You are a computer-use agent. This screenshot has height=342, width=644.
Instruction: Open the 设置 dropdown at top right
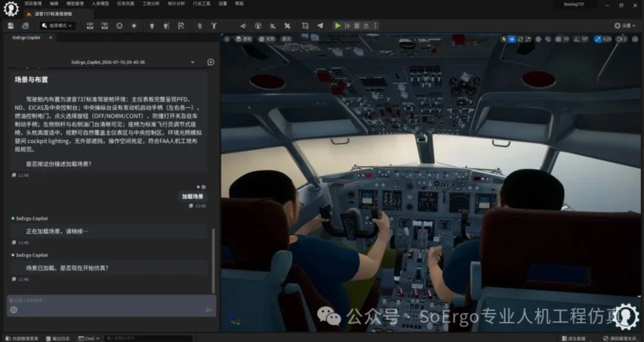625,26
